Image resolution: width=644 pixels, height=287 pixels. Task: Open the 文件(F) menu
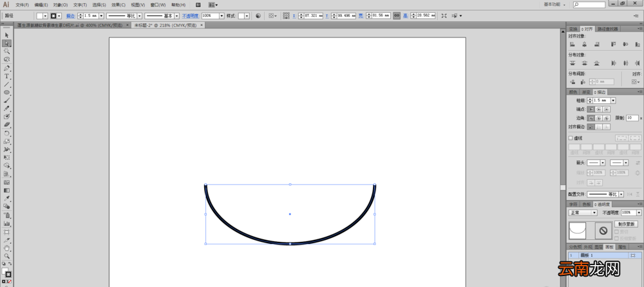pyautogui.click(x=22, y=5)
